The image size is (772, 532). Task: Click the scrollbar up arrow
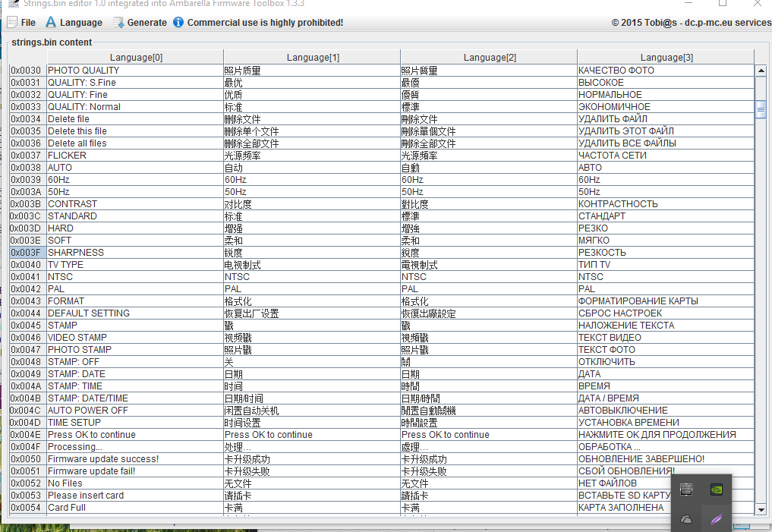[760, 71]
